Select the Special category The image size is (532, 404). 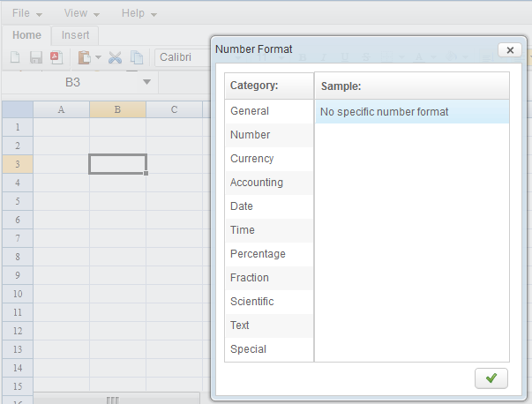click(269, 349)
